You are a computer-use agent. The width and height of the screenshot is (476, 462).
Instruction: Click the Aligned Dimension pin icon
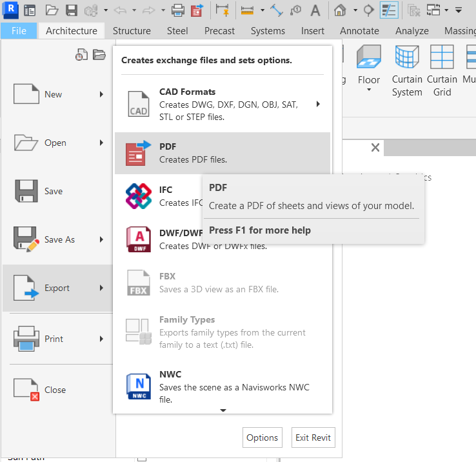(x=223, y=10)
